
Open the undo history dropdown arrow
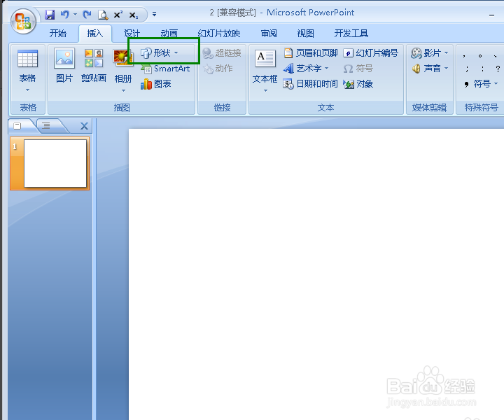(75, 15)
